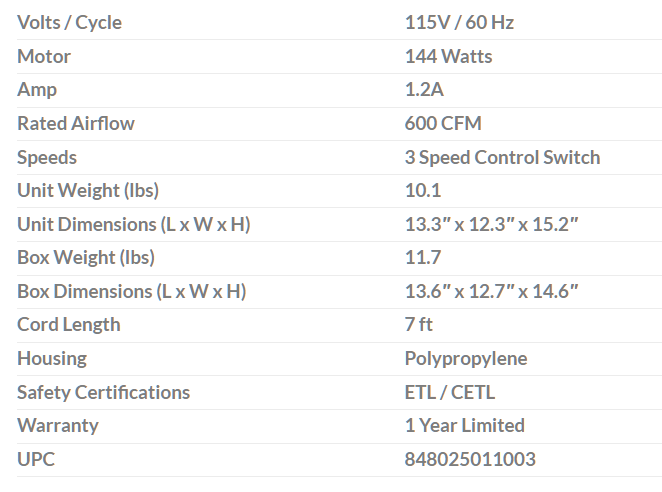Select the 600 CFM value
The image size is (662, 492).
tap(445, 123)
